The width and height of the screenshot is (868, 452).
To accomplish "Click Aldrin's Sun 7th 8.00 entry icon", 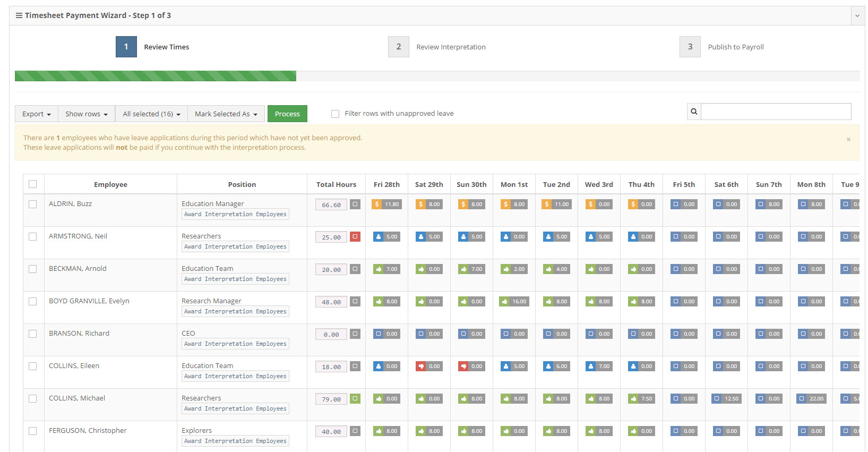I will tap(761, 204).
